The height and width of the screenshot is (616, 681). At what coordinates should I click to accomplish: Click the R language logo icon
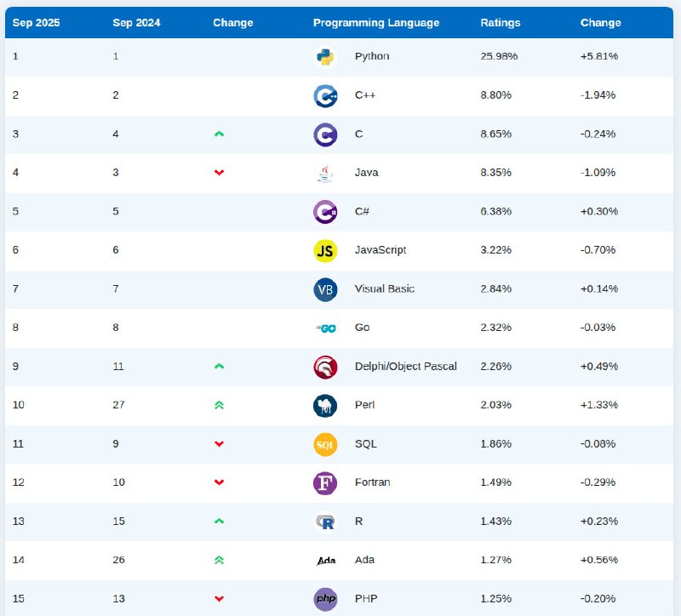tap(325, 522)
